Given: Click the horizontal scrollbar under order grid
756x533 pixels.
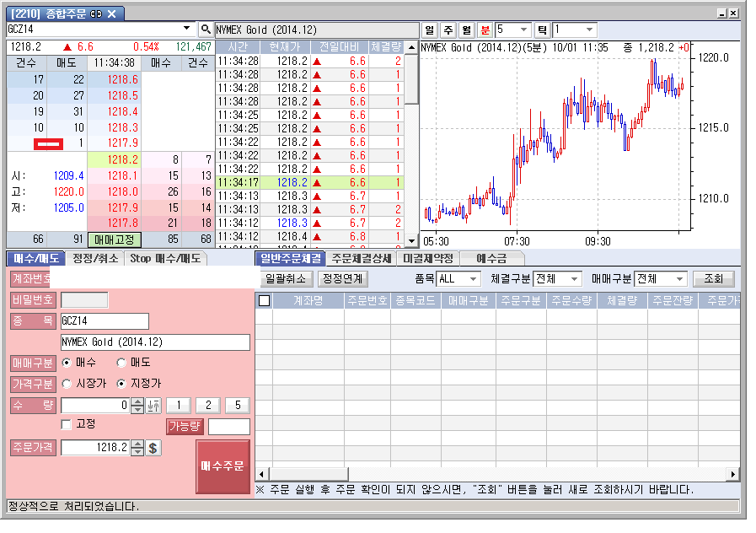Looking at the screenshot, I should pos(497,475).
